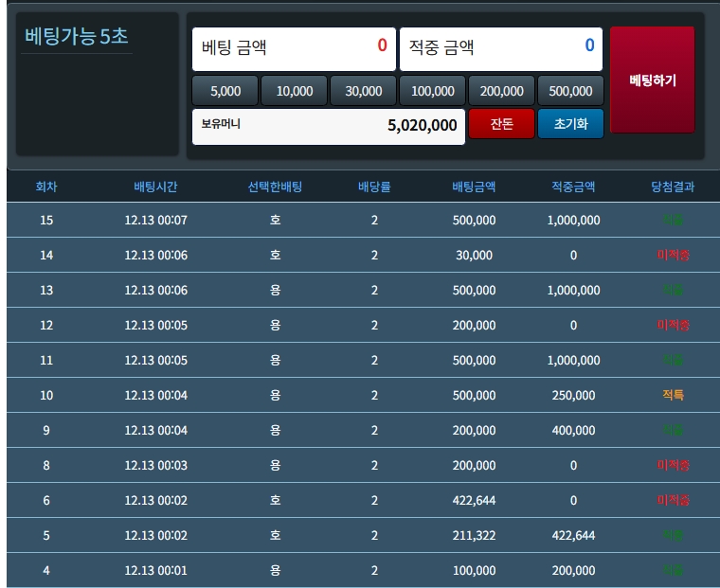The width and height of the screenshot is (720, 588).
Task: Place the bet with the 베팅하기 button
Action: point(652,80)
